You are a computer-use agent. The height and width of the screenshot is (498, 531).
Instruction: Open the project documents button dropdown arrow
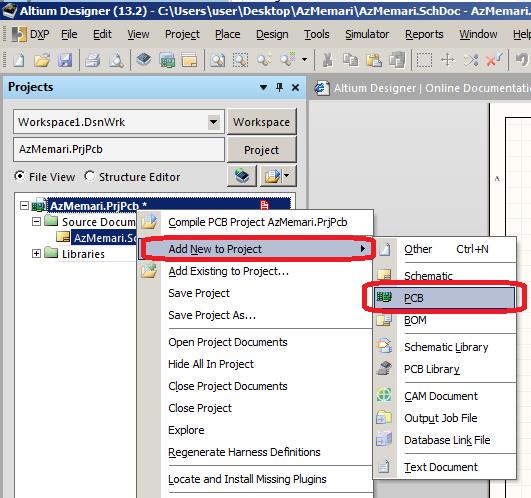coord(286,175)
